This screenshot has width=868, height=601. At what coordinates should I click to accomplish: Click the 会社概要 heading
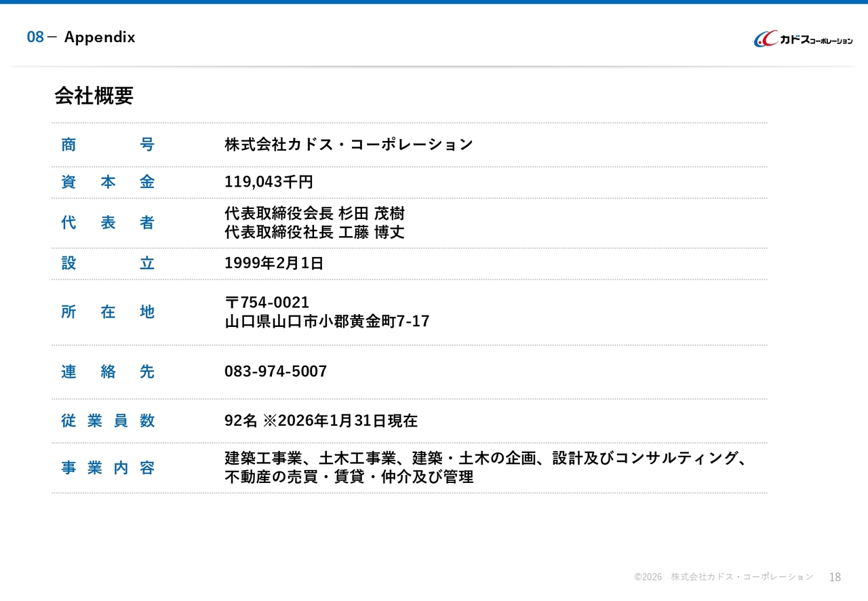tap(94, 96)
